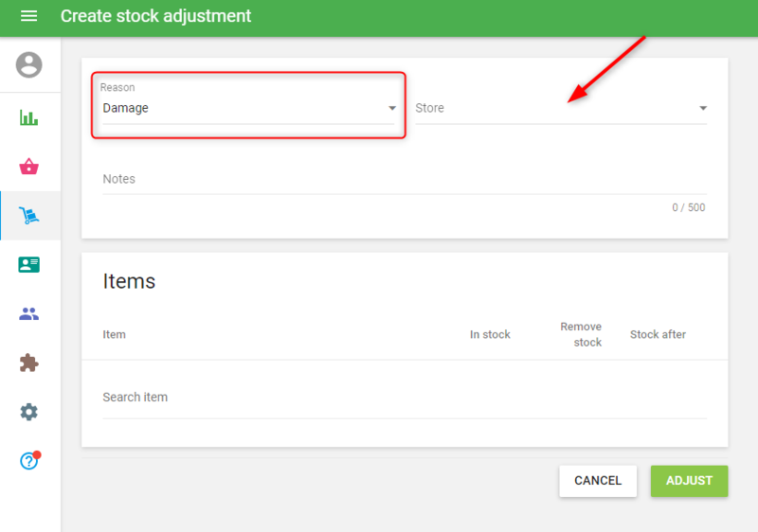Open Settings via the gear icon

[x=29, y=412]
